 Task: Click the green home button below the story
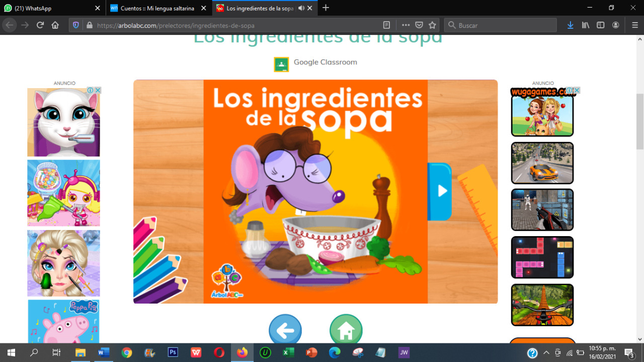click(x=346, y=330)
